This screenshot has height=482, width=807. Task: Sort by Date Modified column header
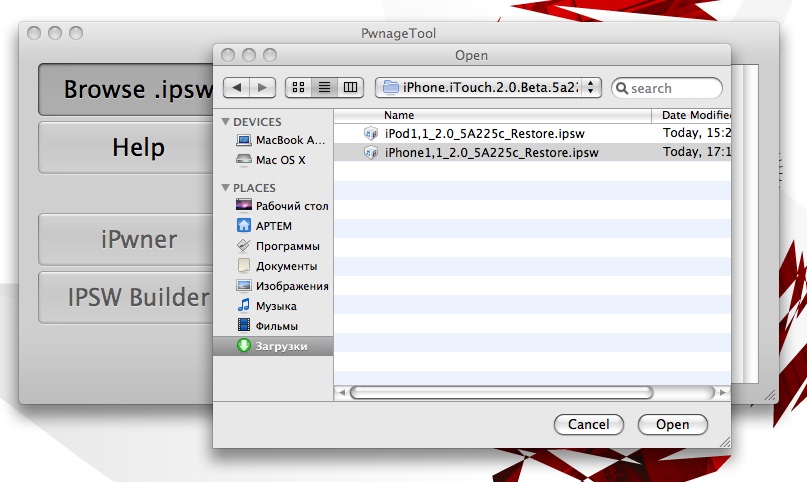click(691, 115)
